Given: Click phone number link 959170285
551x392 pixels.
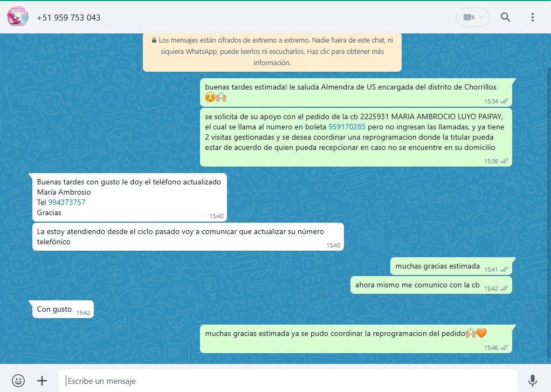Looking at the screenshot, I should (x=347, y=127).
